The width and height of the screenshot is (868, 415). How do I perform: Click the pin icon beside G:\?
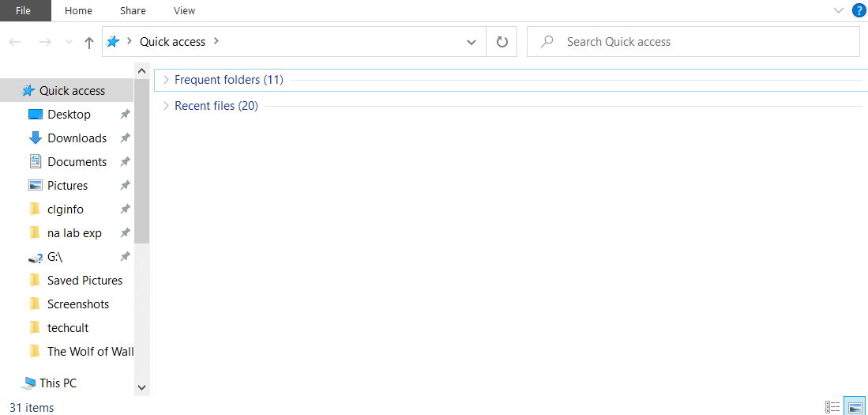[125, 257]
